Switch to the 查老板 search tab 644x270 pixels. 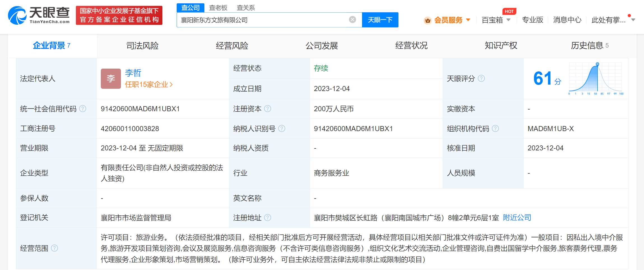coord(218,8)
